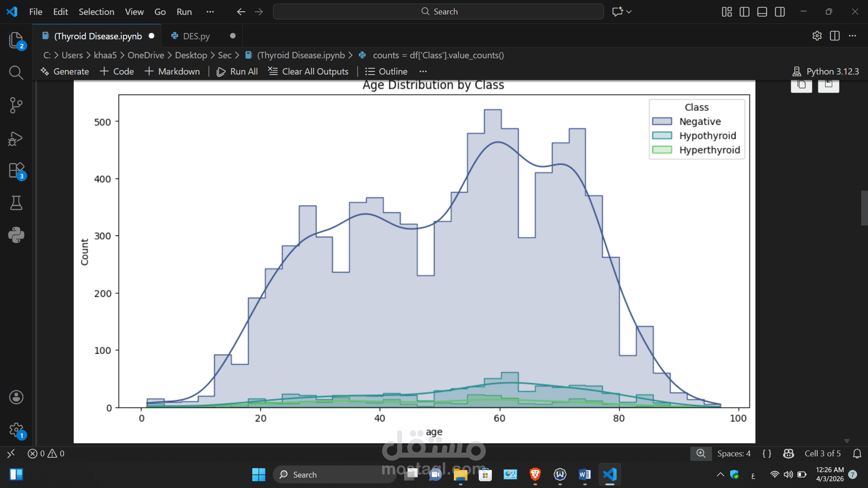Screen dimensions: 868x488
Task: Toggle the primary side bar layout button
Action: pos(745,12)
